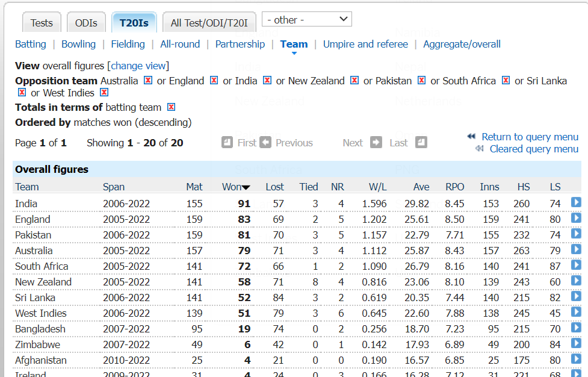This screenshot has width=588, height=377.
Task: Sort table by Inns column
Action: click(489, 187)
